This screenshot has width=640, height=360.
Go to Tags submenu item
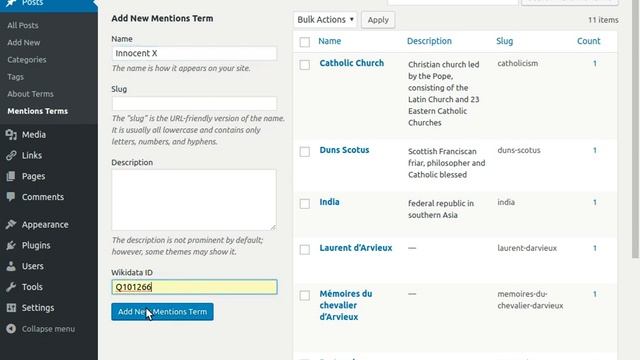pos(16,77)
